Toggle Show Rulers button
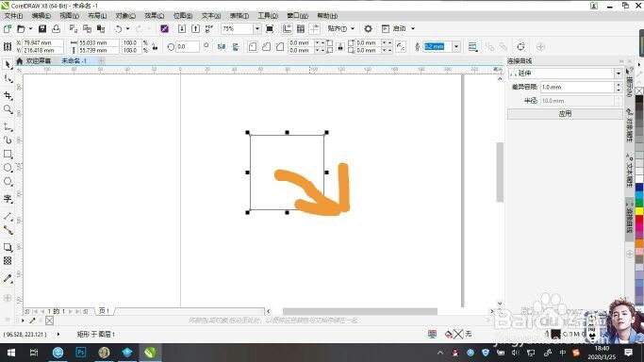 287,28
